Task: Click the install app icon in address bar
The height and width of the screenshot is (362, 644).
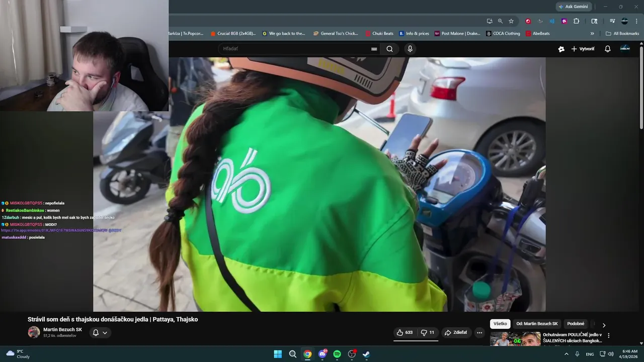Action: click(490, 21)
